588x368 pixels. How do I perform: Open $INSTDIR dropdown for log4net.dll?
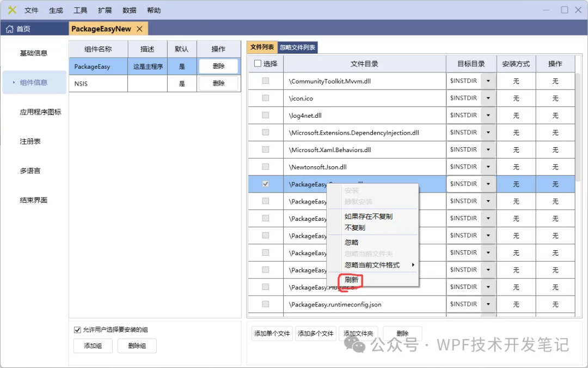(488, 115)
